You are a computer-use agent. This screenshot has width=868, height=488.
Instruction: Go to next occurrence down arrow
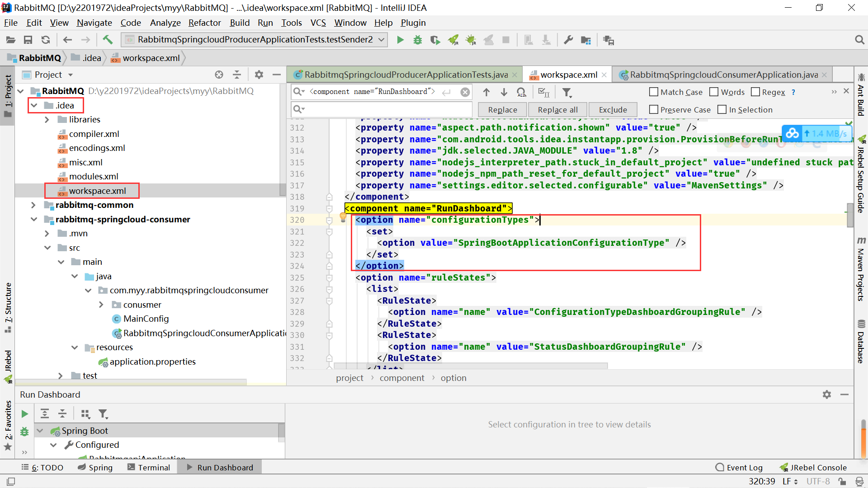tap(504, 92)
